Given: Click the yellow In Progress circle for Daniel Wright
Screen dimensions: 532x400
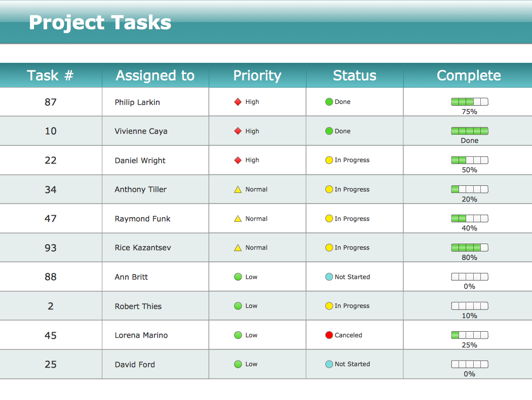Looking at the screenshot, I should [x=329, y=161].
